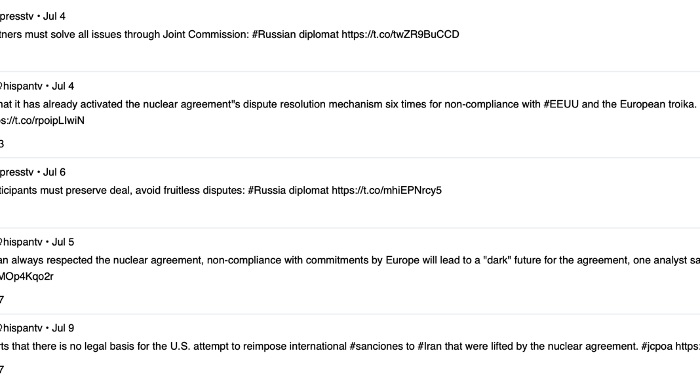
Task: Click the Jul 9 tweet date
Action: coord(63,328)
